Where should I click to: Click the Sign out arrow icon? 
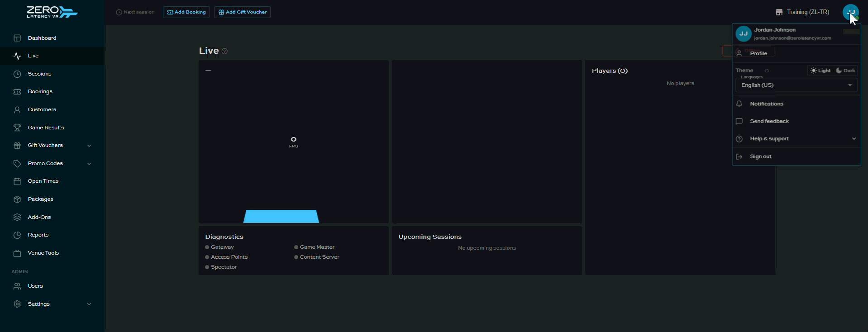pos(739,157)
